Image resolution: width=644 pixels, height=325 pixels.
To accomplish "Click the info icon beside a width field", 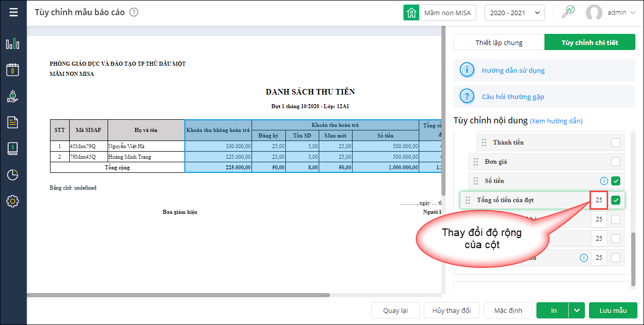I will (x=584, y=258).
